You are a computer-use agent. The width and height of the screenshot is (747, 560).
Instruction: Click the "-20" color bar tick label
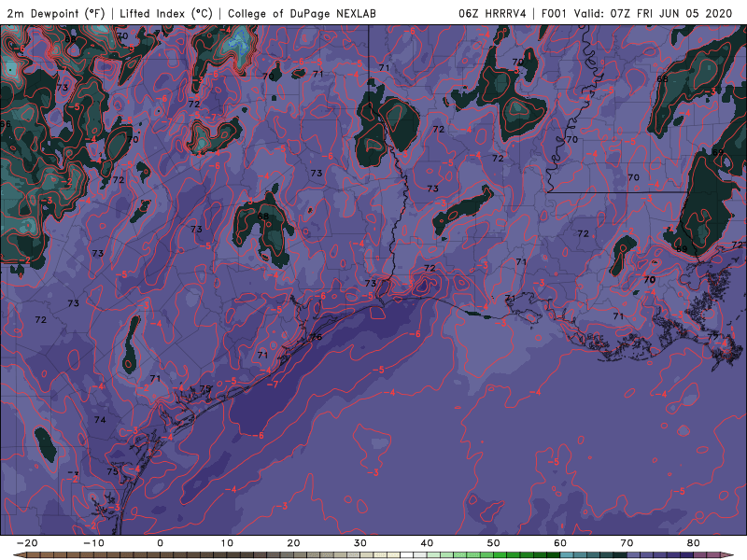pyautogui.click(x=27, y=543)
